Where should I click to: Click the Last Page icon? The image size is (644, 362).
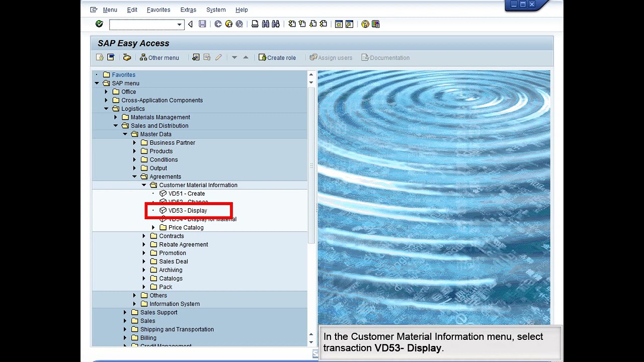tap(324, 24)
